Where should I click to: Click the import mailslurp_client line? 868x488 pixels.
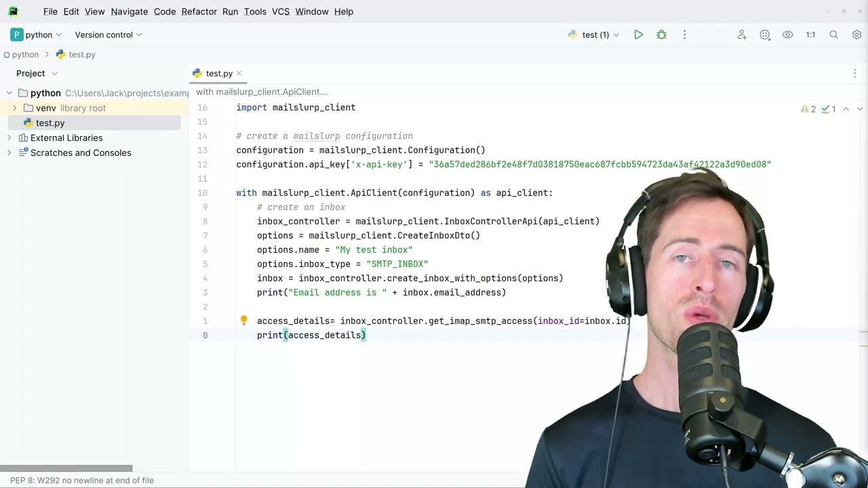pyautogui.click(x=296, y=107)
